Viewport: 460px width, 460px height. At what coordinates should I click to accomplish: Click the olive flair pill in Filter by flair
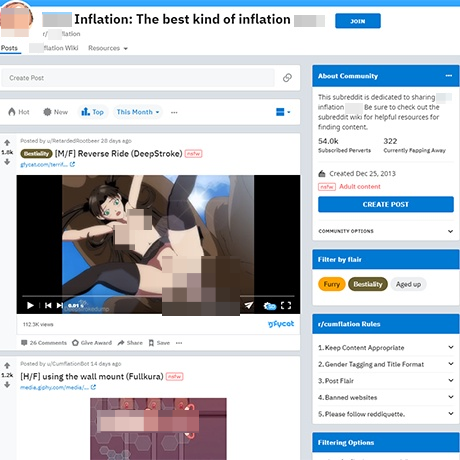tap(368, 284)
